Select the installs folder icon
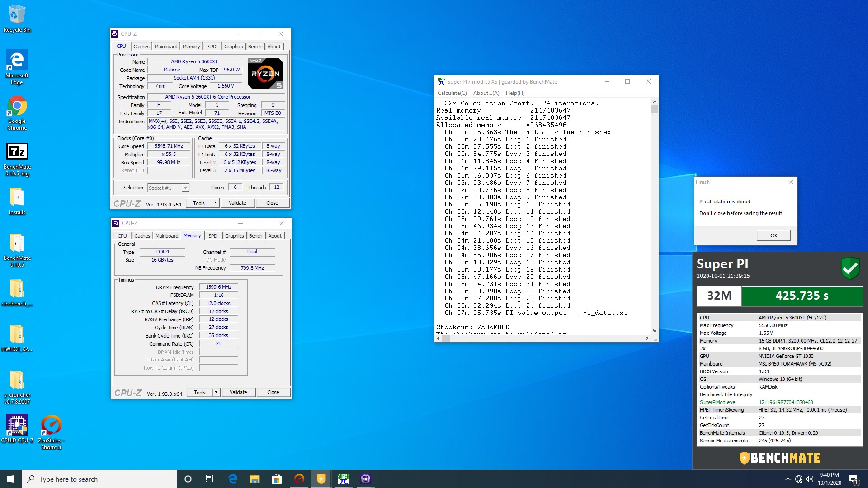Screen dimensions: 868x488 click(17, 202)
